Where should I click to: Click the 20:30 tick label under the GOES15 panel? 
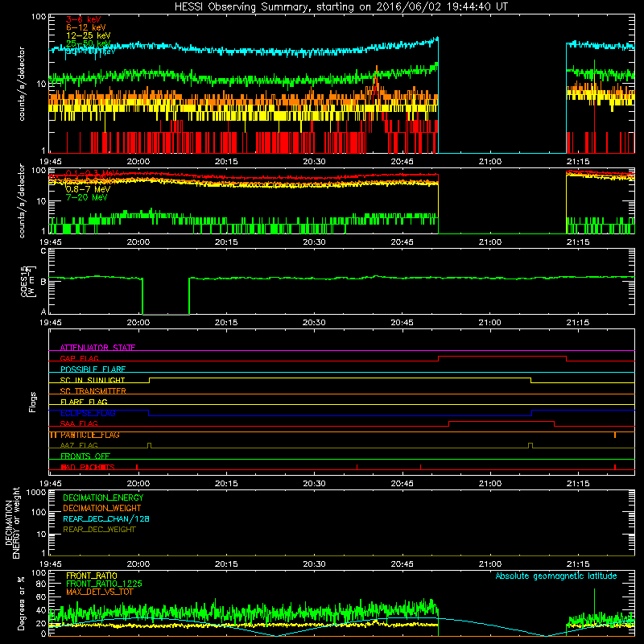314,323
